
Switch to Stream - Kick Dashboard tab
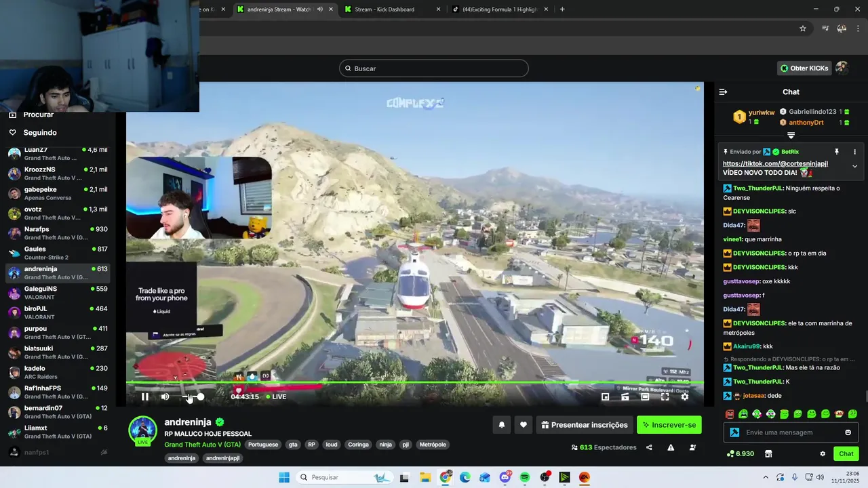pos(392,9)
